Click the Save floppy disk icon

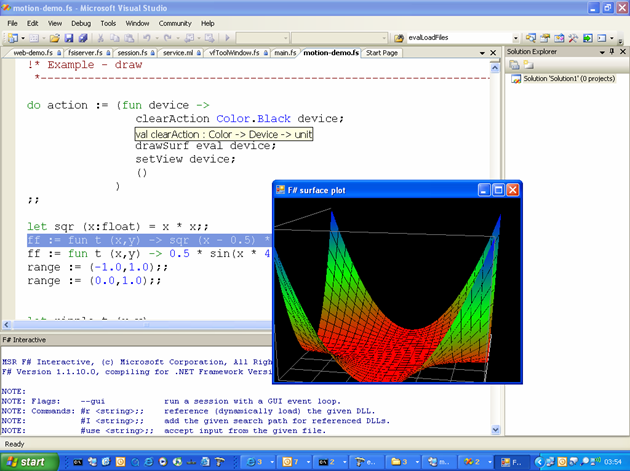pyautogui.click(x=69, y=38)
